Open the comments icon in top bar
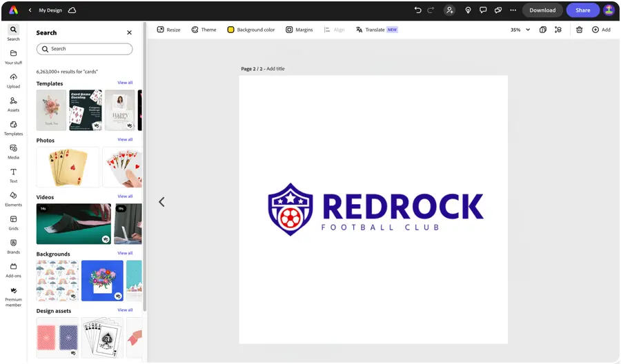 coord(483,10)
